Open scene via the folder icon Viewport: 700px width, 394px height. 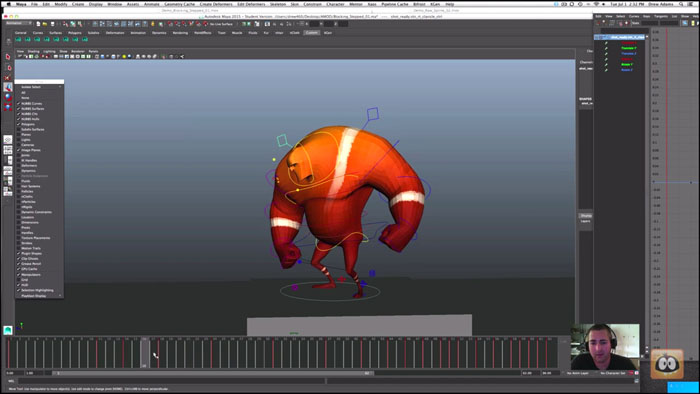(x=45, y=24)
